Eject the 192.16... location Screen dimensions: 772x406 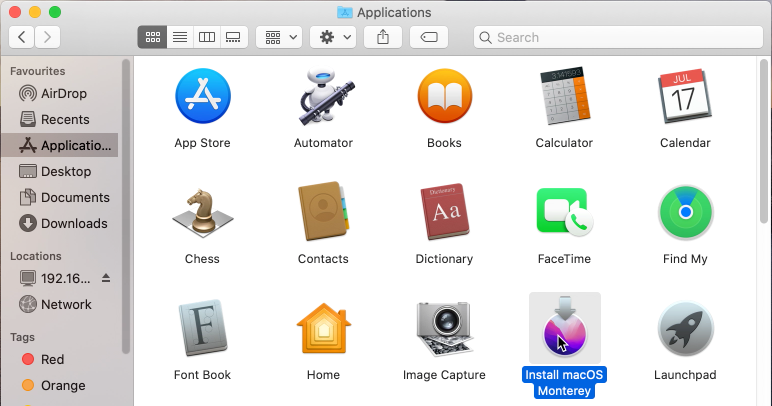coord(106,278)
